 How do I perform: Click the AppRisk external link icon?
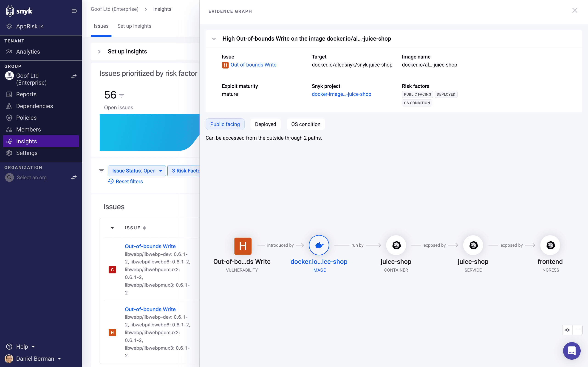click(41, 26)
